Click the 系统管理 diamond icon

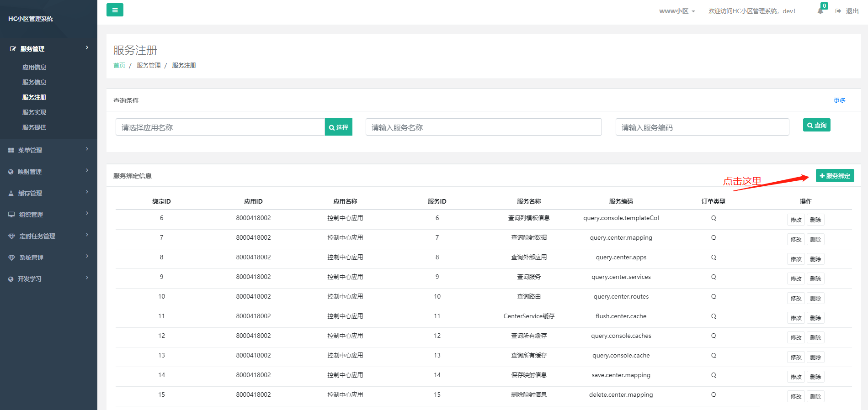coord(11,258)
